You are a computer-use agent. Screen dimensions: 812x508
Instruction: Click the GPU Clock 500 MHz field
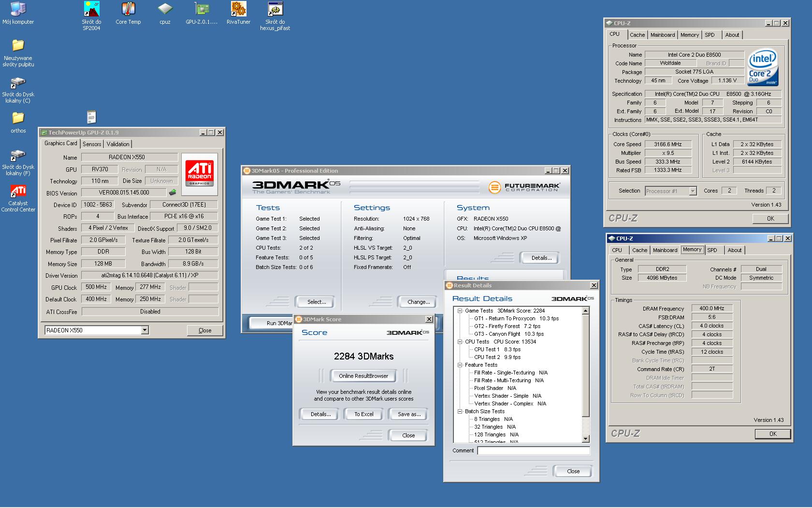[x=96, y=287]
